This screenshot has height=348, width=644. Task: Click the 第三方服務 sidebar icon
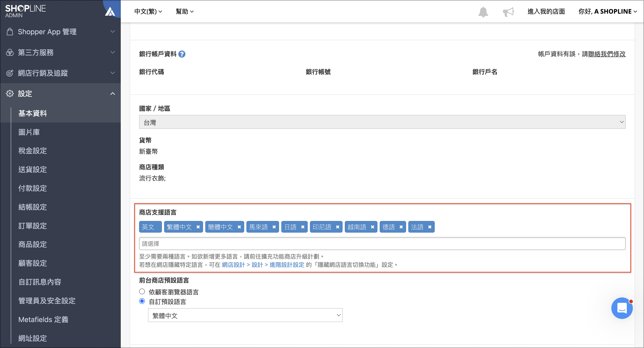(x=10, y=53)
